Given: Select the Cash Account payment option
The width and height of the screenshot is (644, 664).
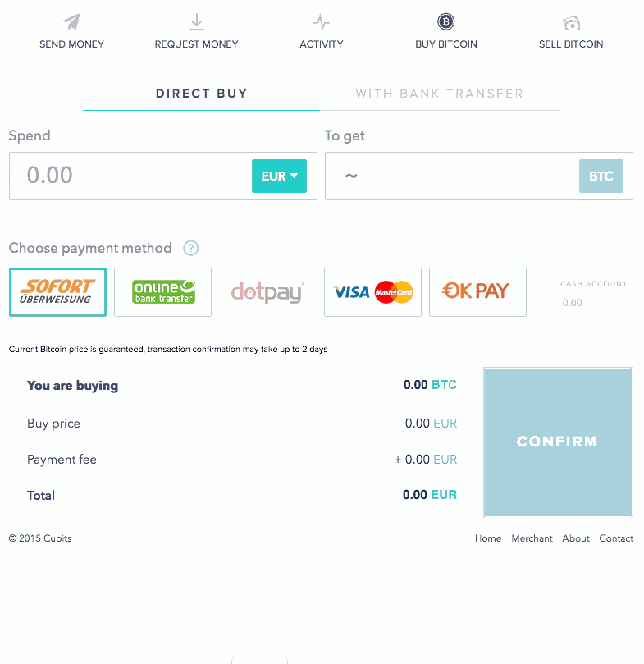Looking at the screenshot, I should (x=592, y=293).
